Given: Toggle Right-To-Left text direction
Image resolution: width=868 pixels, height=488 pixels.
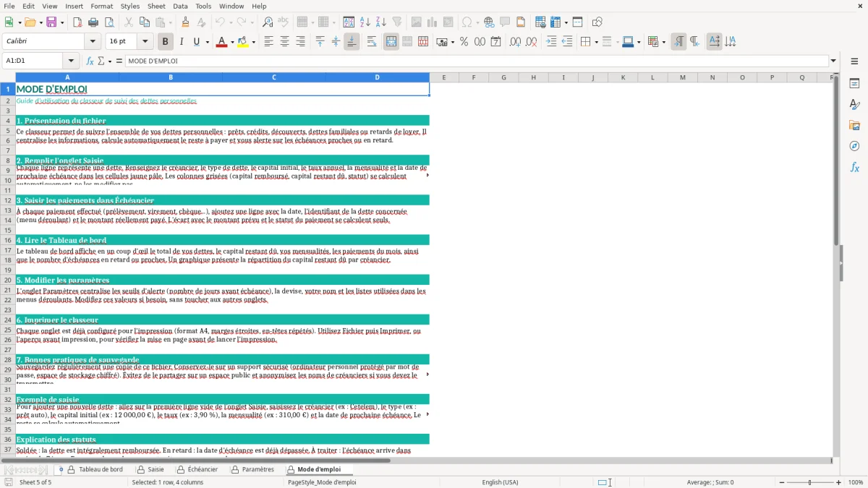Looking at the screenshot, I should [694, 42].
